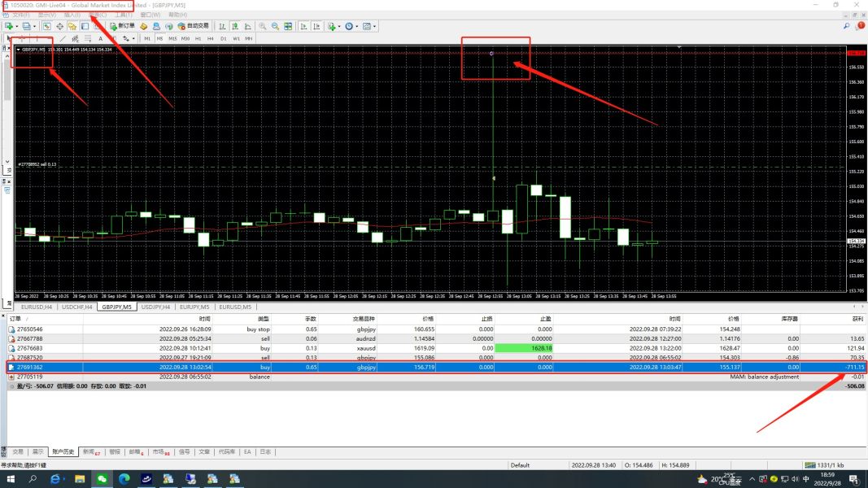
Task: Click the search magnifier icon at top right
Action: click(846, 26)
